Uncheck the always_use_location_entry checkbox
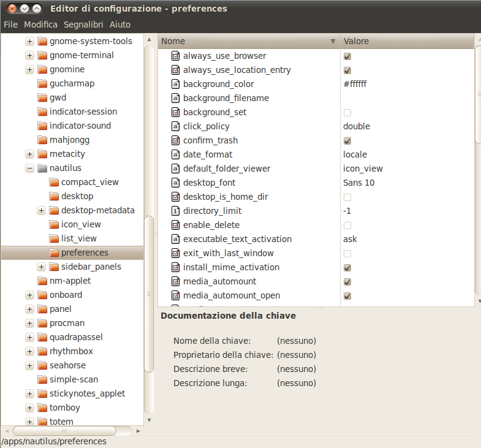This screenshot has height=448, width=481. point(347,70)
